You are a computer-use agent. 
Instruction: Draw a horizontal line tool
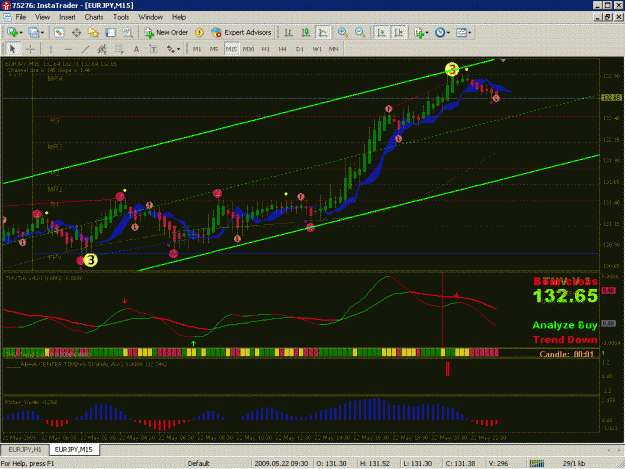click(68, 49)
